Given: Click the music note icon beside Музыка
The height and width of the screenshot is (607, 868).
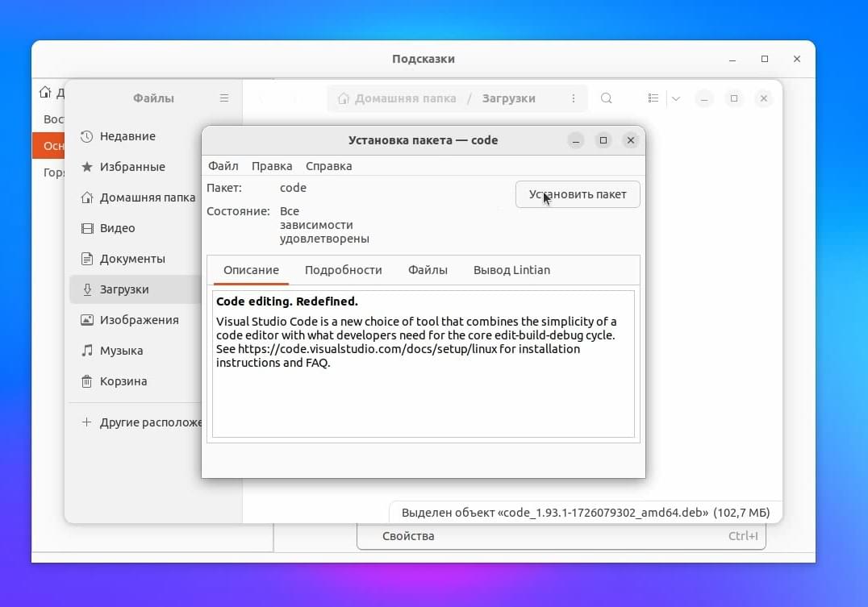Looking at the screenshot, I should coord(87,351).
